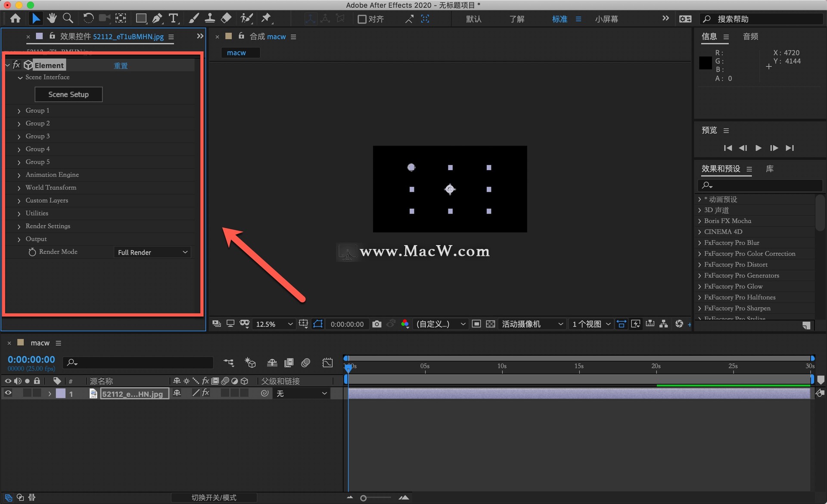
Task: Select the Brush tool
Action: (194, 18)
